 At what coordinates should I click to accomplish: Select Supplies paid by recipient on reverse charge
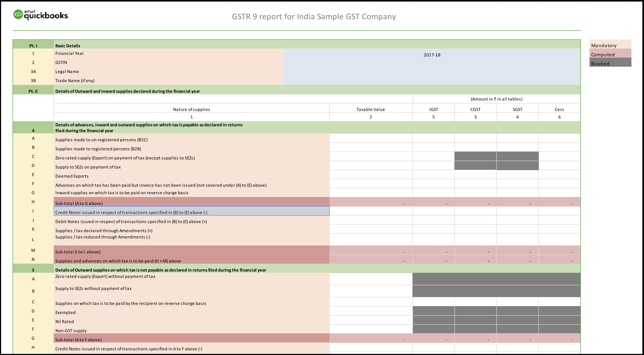coord(192,302)
